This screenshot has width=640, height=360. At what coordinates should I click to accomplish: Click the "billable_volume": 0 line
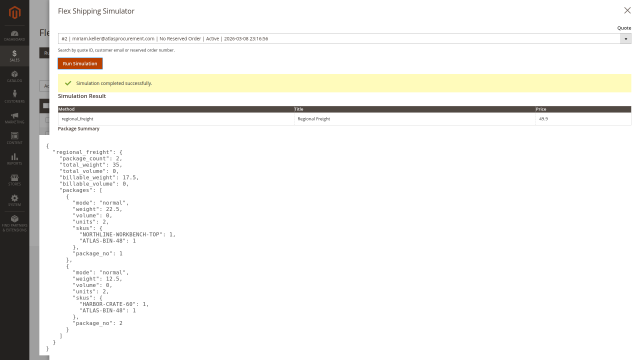(x=94, y=184)
